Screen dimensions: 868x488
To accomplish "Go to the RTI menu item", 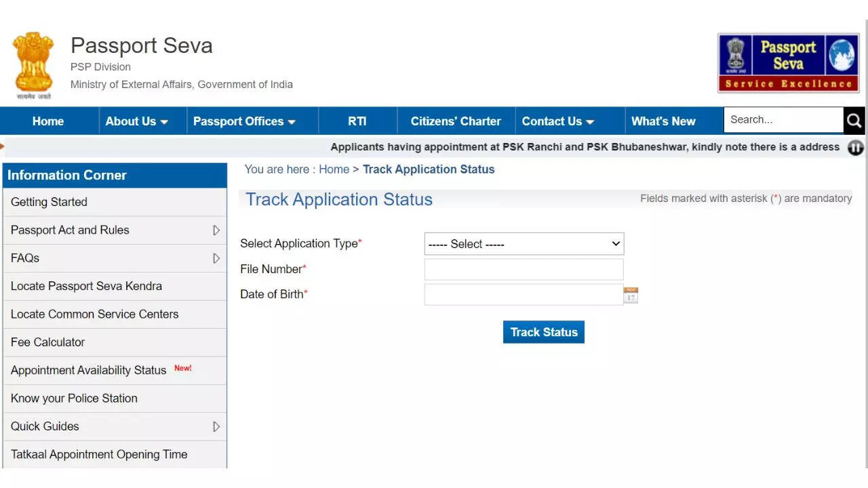I will pos(357,121).
